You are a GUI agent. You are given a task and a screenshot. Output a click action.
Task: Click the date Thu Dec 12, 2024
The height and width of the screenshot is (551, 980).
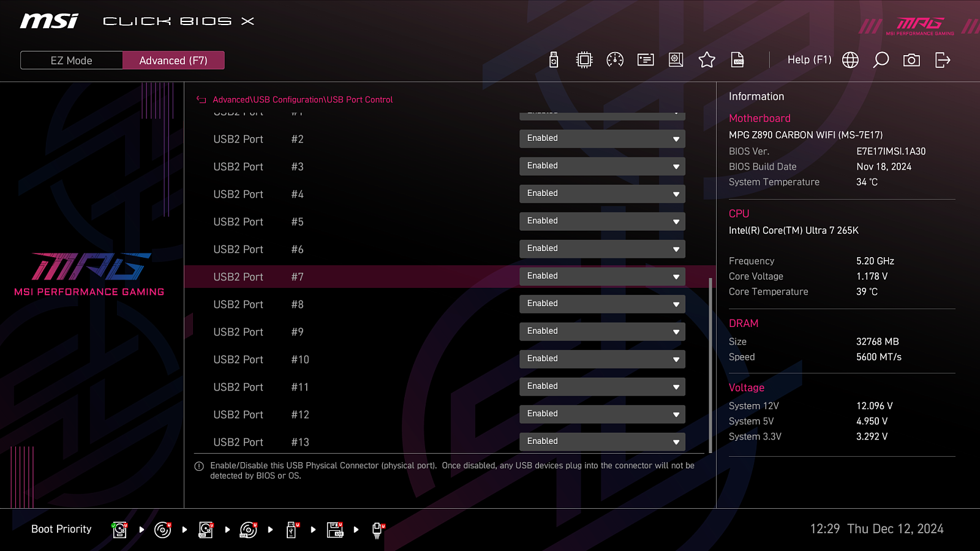[895, 529]
